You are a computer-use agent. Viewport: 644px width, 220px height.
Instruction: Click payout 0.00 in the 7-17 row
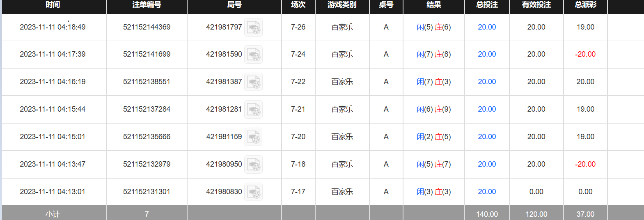(x=585, y=192)
